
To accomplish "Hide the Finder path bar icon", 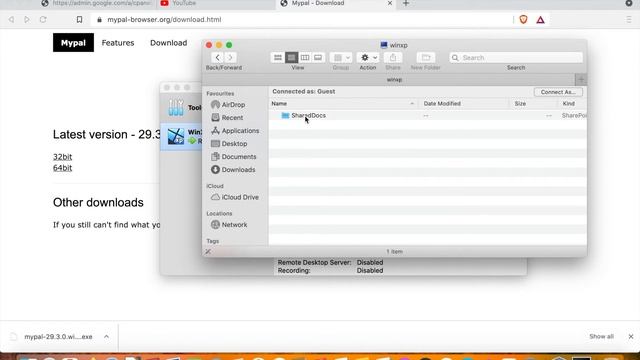I will pos(208,252).
